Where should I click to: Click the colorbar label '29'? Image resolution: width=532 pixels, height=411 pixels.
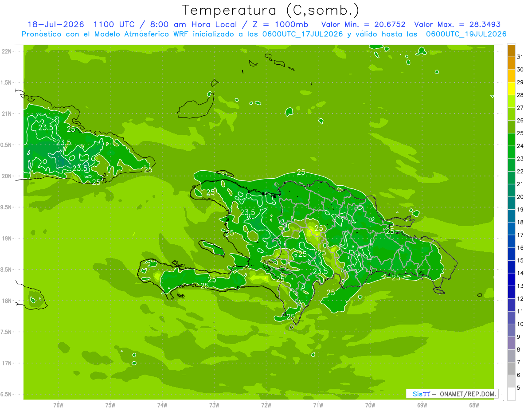point(521,82)
